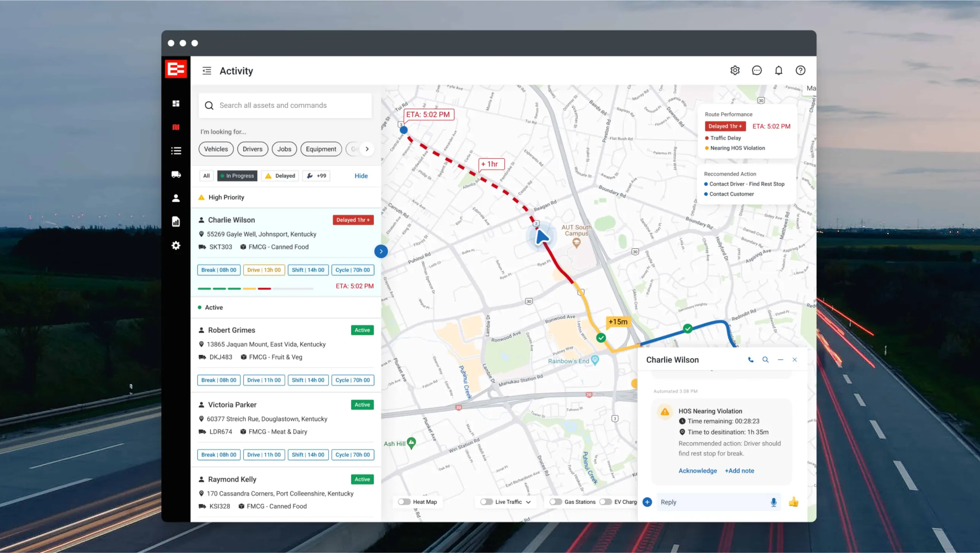Search in Charlie Wilson chat with magnifier icon
The width and height of the screenshot is (980, 553).
click(765, 360)
